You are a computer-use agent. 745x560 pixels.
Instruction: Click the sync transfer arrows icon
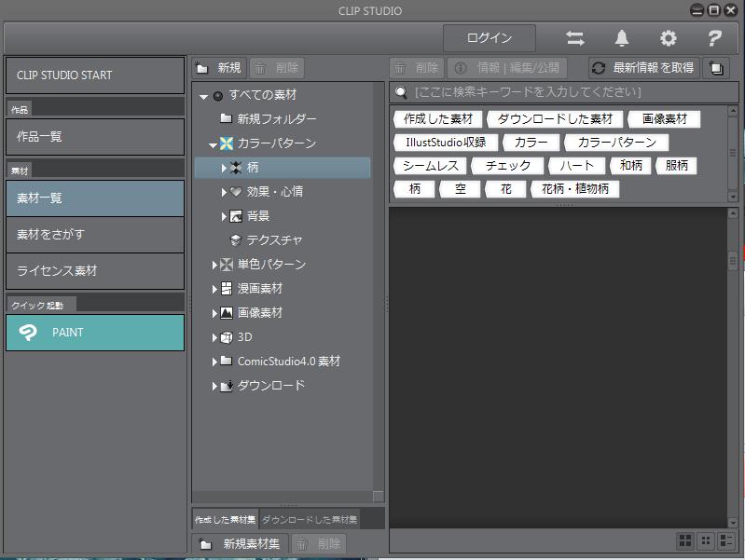575,38
